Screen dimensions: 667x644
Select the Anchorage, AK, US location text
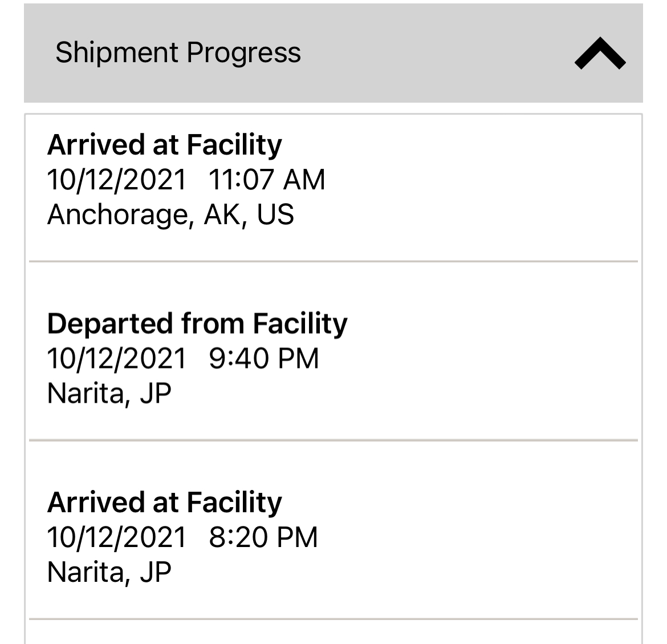[170, 214]
